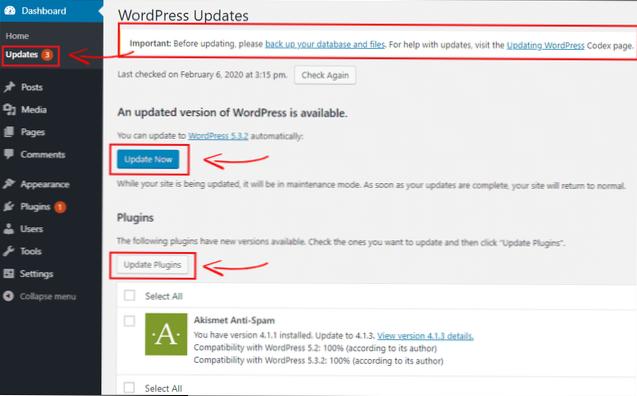Click the Posts pushpin icon
Image resolution: width=637 pixels, height=396 pixels.
tap(9, 87)
